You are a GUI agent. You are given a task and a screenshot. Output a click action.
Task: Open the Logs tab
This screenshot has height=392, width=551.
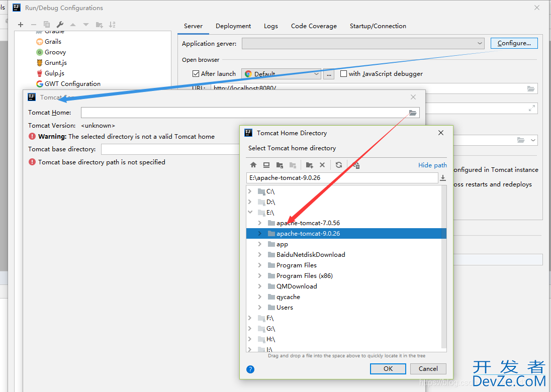click(x=271, y=26)
